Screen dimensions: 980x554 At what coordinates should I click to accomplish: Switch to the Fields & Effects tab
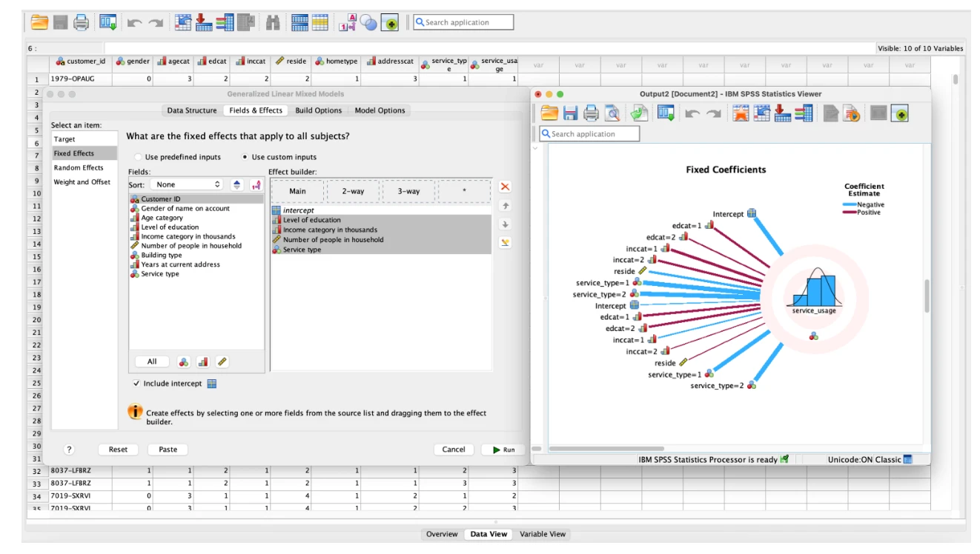click(x=256, y=110)
